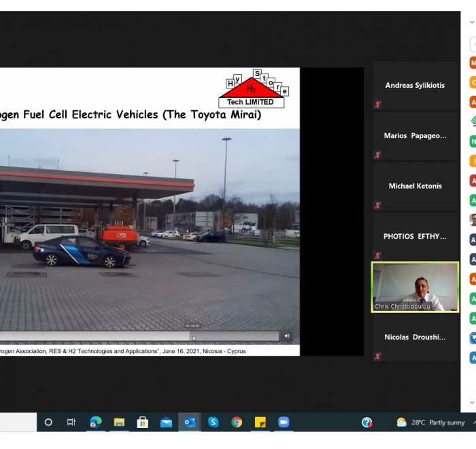This screenshot has width=476, height=449.
Task: Open Cortana circle on the taskbar
Action: tap(48, 422)
